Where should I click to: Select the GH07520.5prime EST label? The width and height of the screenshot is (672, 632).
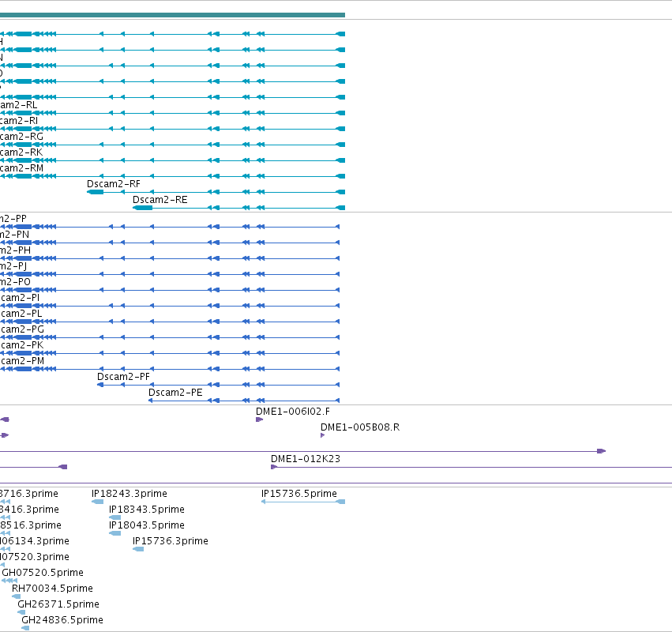coord(43,573)
